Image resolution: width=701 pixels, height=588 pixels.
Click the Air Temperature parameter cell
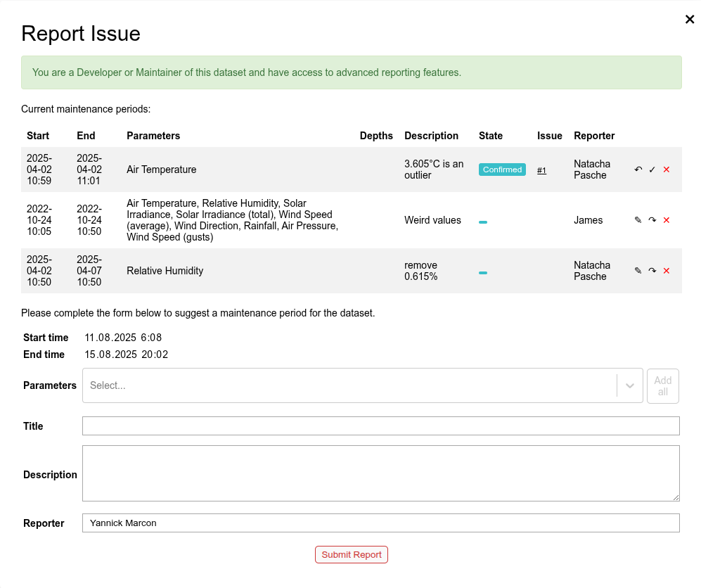[162, 170]
